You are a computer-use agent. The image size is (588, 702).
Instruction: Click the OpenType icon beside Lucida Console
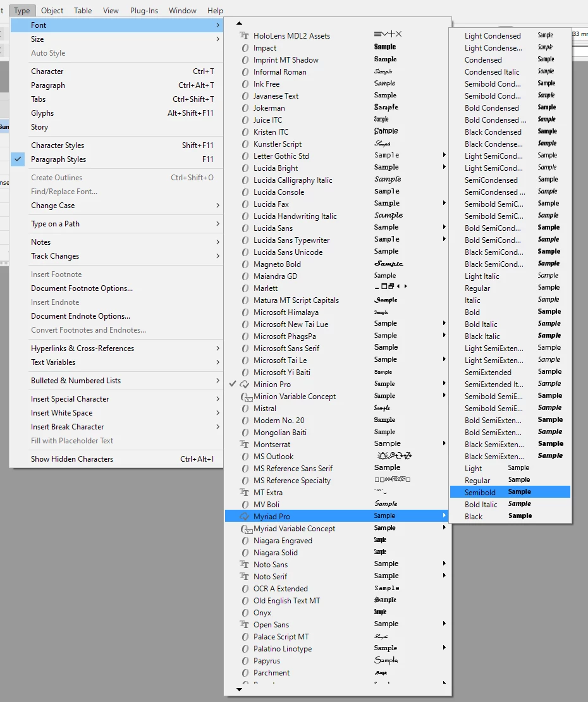245,192
